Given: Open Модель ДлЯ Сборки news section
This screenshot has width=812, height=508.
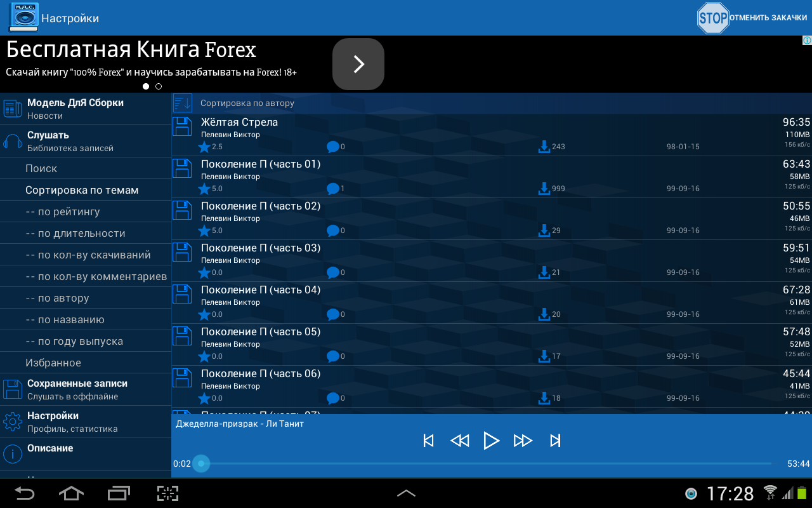Looking at the screenshot, I should [x=86, y=109].
